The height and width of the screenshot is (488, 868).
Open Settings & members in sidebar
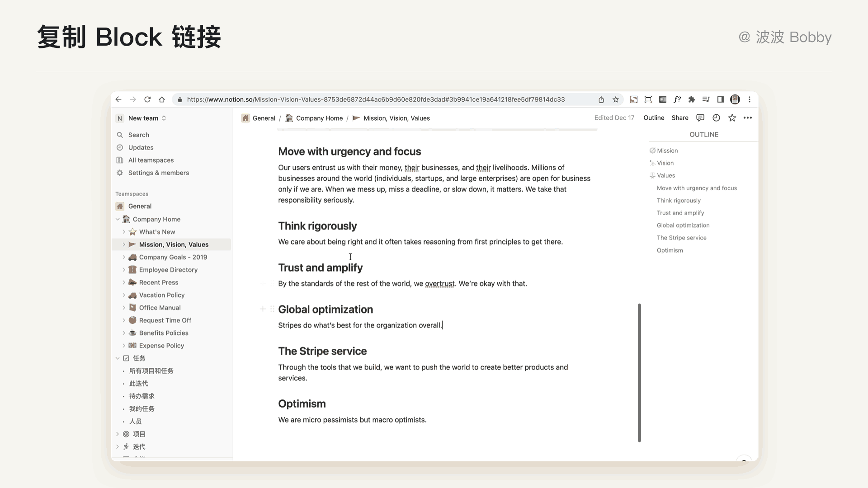(158, 173)
